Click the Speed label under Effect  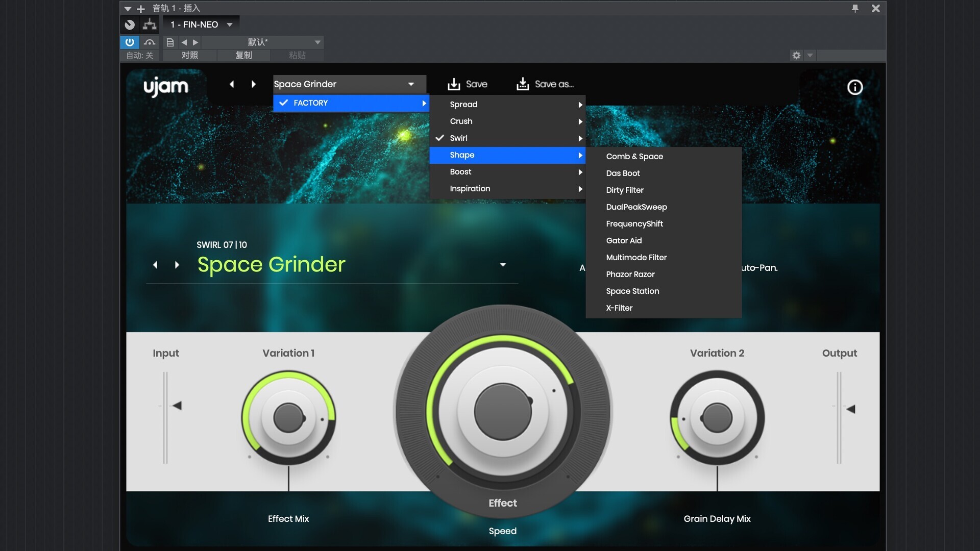[x=503, y=531]
